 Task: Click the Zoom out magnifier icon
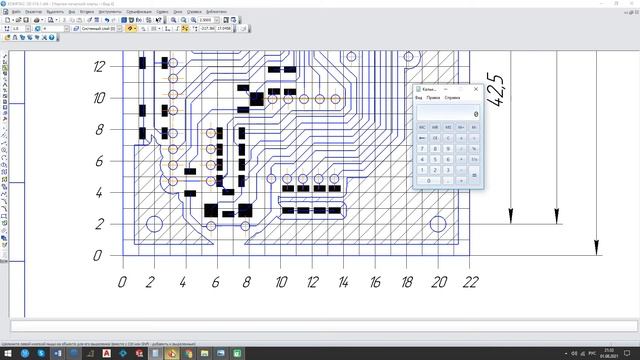click(193, 20)
